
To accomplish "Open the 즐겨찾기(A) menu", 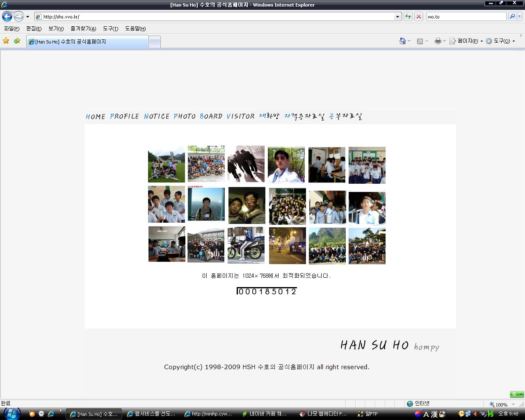I will pyautogui.click(x=83, y=29).
